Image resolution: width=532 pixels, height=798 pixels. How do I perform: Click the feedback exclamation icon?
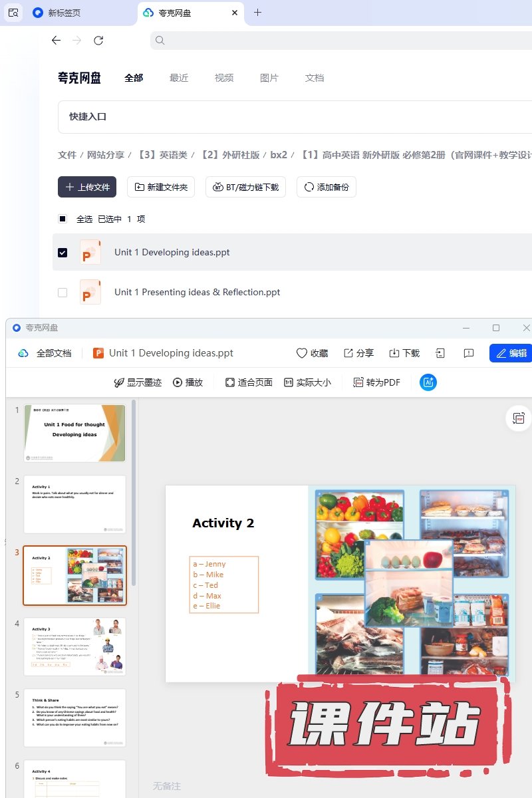click(x=468, y=353)
